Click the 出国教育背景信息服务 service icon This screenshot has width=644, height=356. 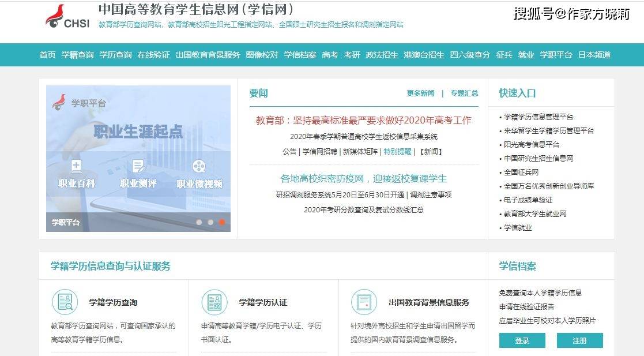[x=364, y=302]
